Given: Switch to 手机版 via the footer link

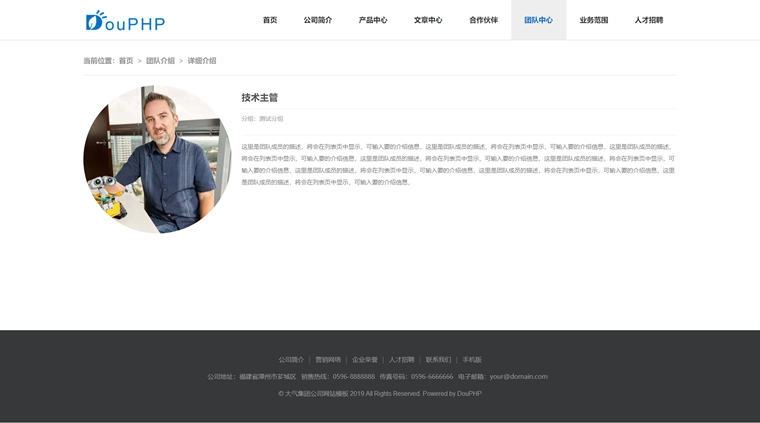Looking at the screenshot, I should point(472,360).
